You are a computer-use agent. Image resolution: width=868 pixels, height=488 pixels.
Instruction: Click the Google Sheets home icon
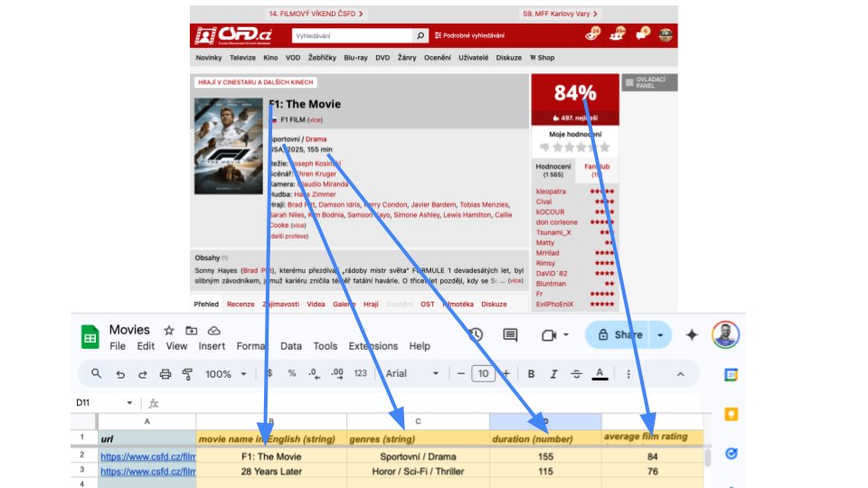(x=90, y=336)
